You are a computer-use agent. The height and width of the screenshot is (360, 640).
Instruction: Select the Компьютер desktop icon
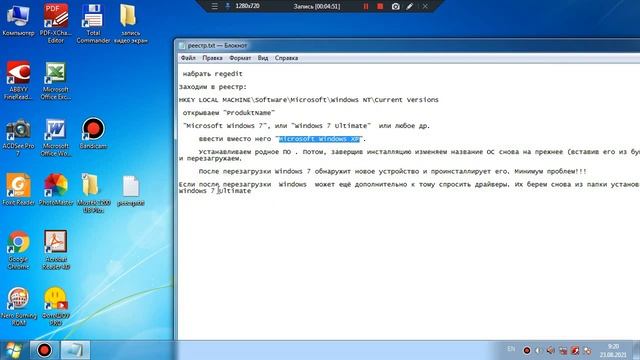pos(18,20)
